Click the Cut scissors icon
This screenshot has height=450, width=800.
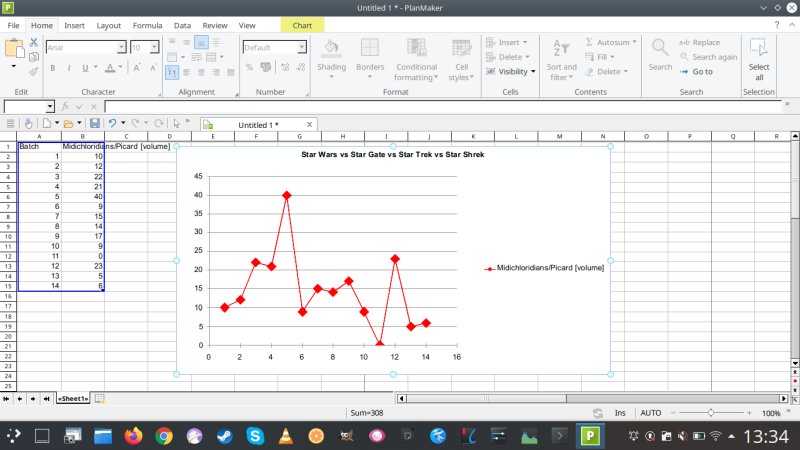(34, 43)
